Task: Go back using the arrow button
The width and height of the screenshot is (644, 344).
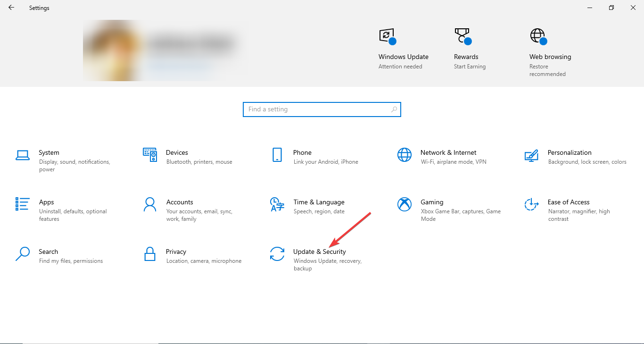Action: pyautogui.click(x=11, y=8)
